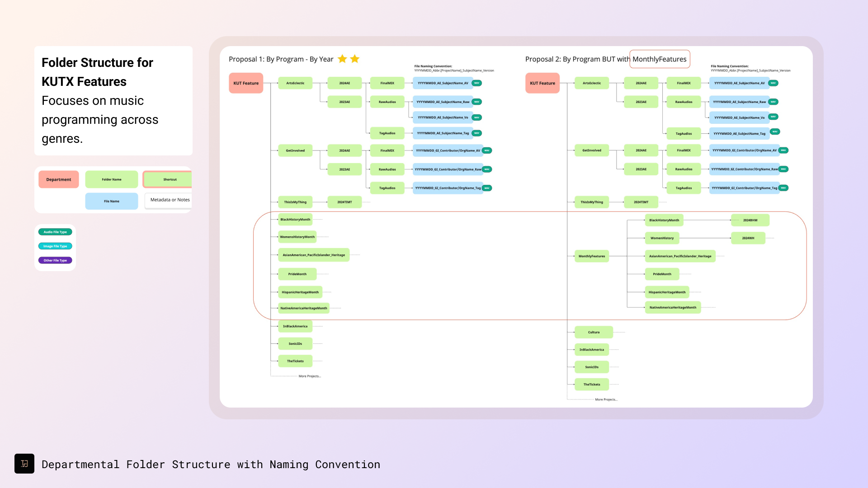Select the BlackHistoryMonth node in Proposal 1
868x488 pixels.
(x=295, y=219)
